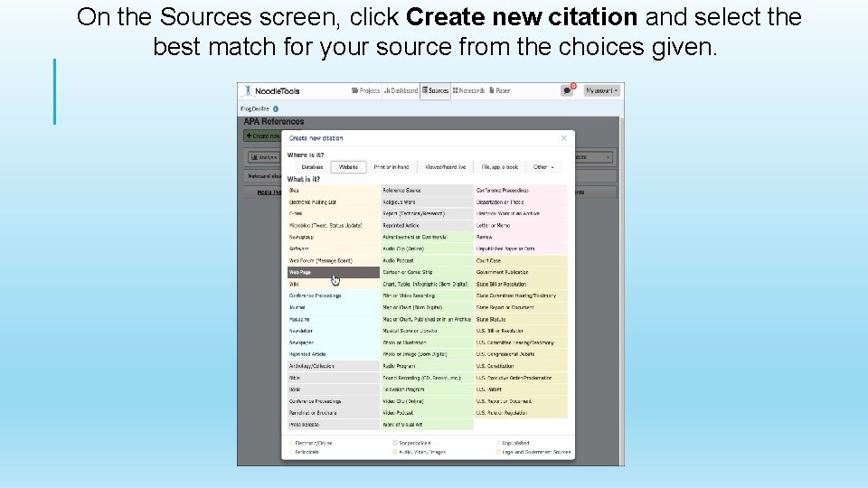Select Newspaper source type

[334, 343]
